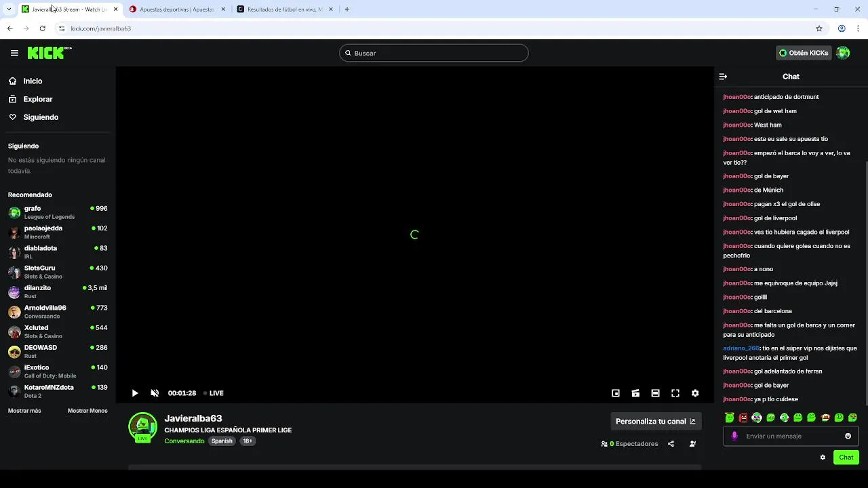The width and height of the screenshot is (868, 488).
Task: Jump to LIVE in the player
Action: (x=214, y=393)
